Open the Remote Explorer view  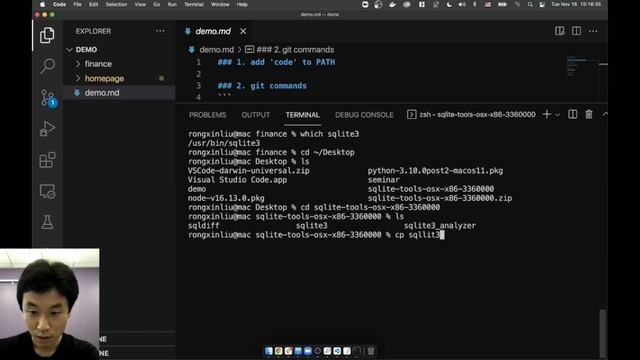[47, 191]
